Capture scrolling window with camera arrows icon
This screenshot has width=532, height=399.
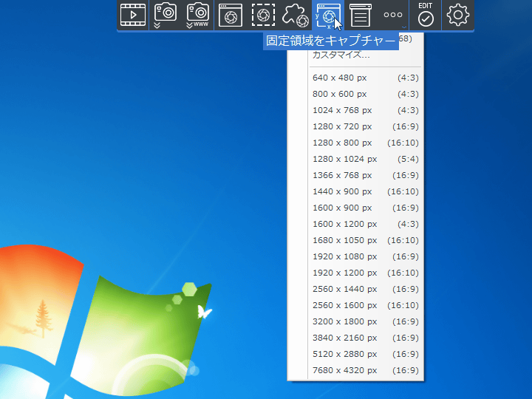point(166,15)
